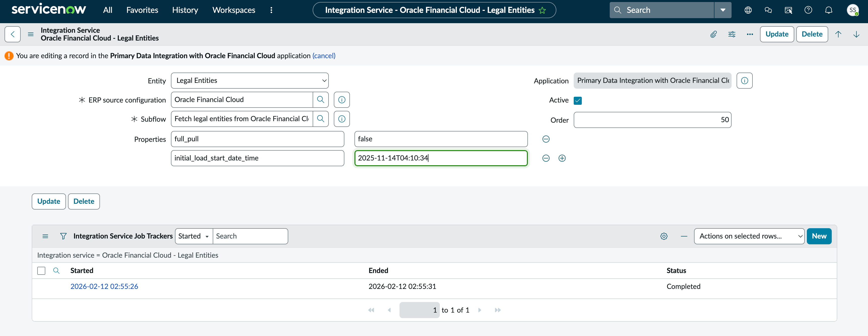Open Job Trackers personalize list gear icon
The image size is (868, 336).
pos(664,236)
